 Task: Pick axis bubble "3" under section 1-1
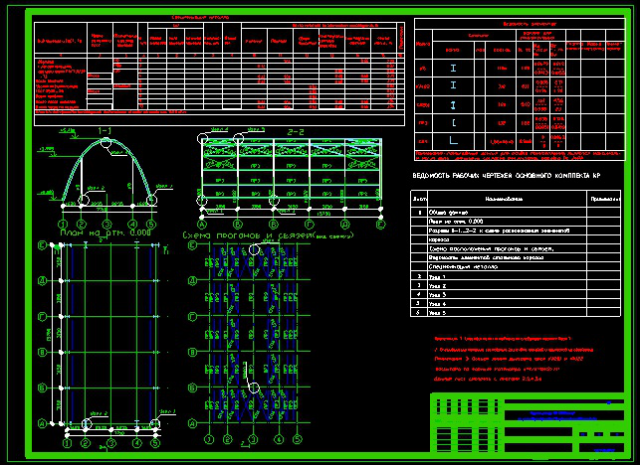coord(107,224)
